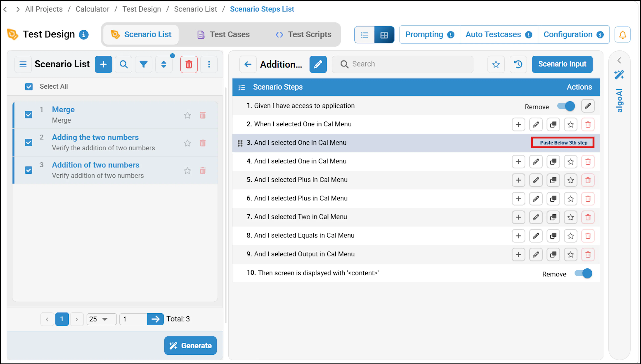Click the Generate button

click(190, 345)
